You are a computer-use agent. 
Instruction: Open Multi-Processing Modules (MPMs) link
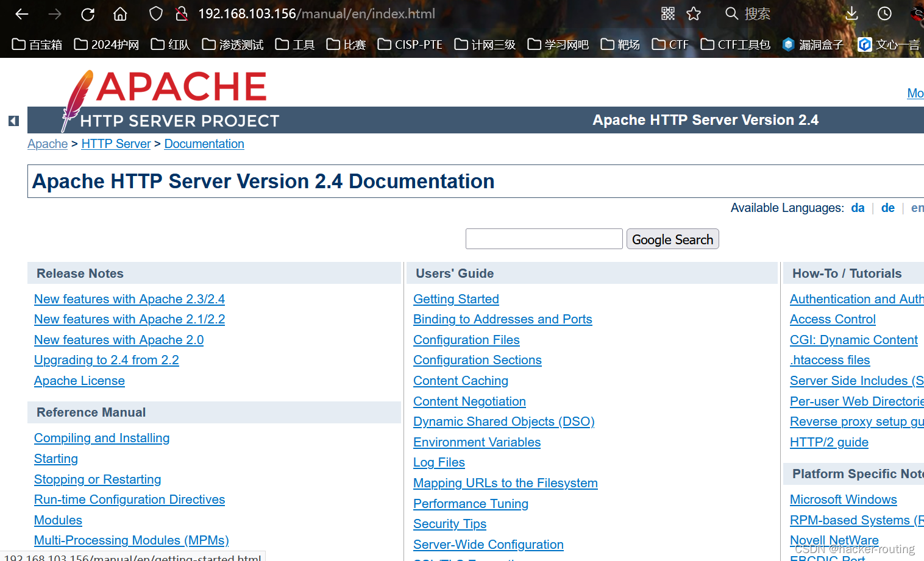click(x=132, y=540)
